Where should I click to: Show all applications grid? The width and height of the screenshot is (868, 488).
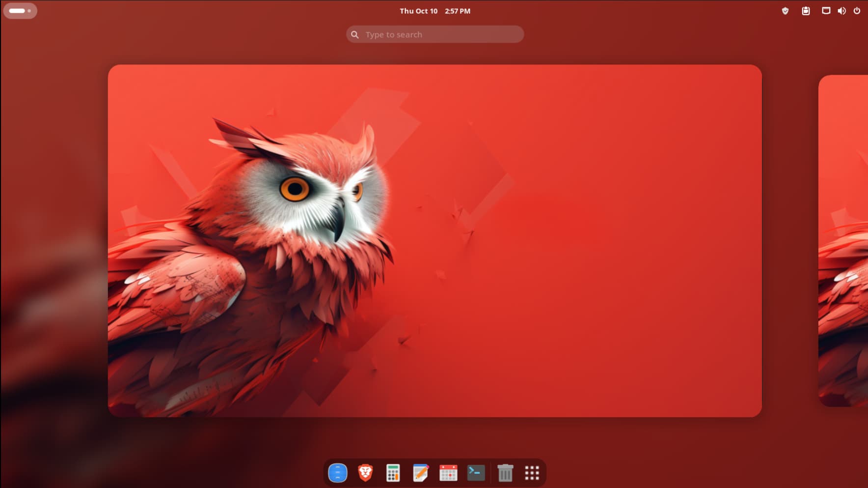point(532,473)
